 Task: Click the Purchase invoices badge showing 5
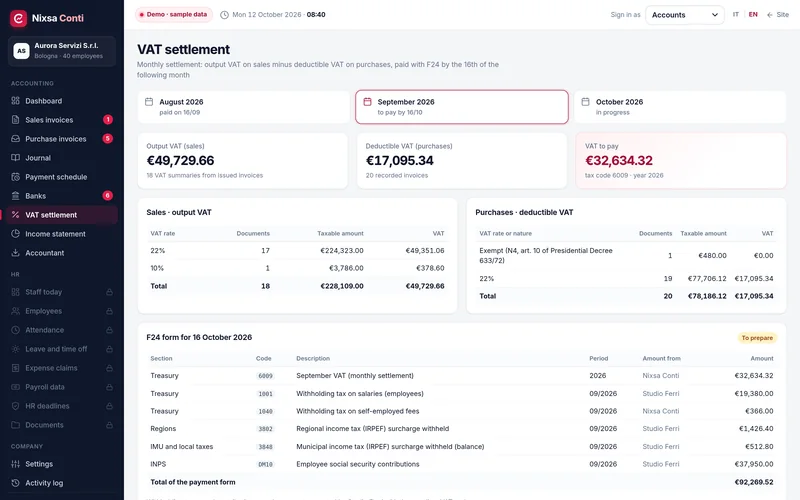click(x=108, y=138)
